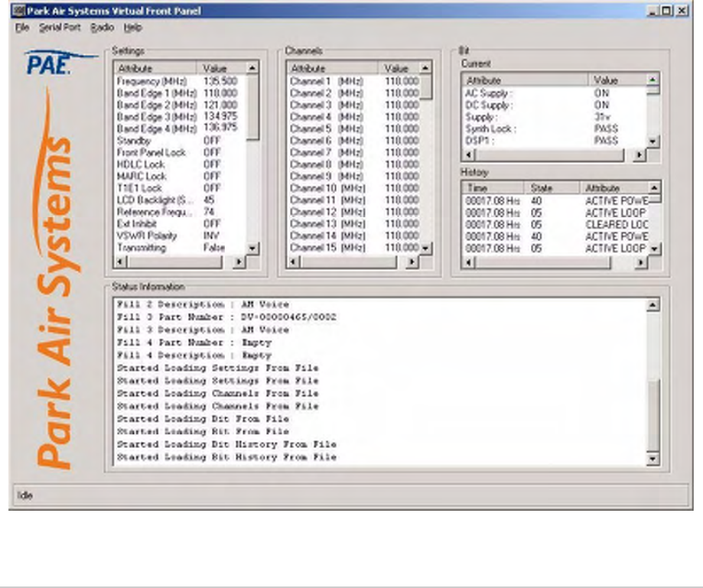Click the Bit Current scroll-left arrow
Viewport: 703px width, 588px height.
(x=468, y=155)
